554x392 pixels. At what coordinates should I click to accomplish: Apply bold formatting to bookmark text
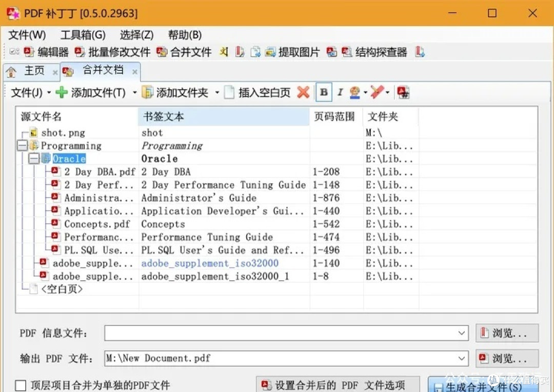tap(324, 92)
